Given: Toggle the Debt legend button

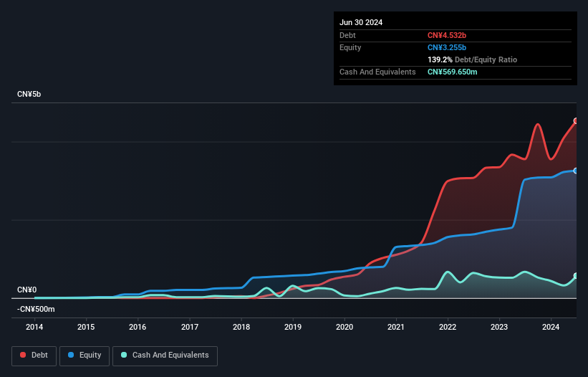Looking at the screenshot, I should click(x=34, y=355).
